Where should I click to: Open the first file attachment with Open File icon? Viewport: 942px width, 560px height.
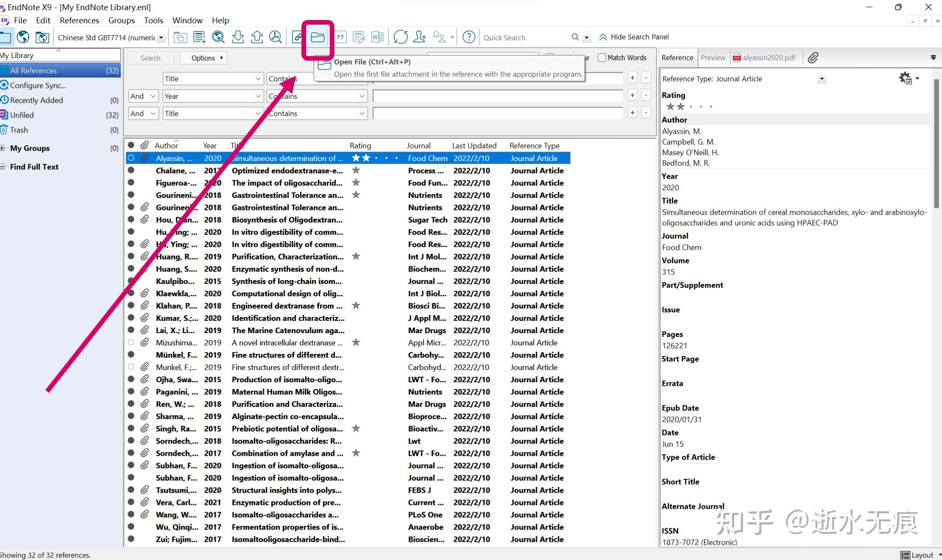tap(317, 37)
